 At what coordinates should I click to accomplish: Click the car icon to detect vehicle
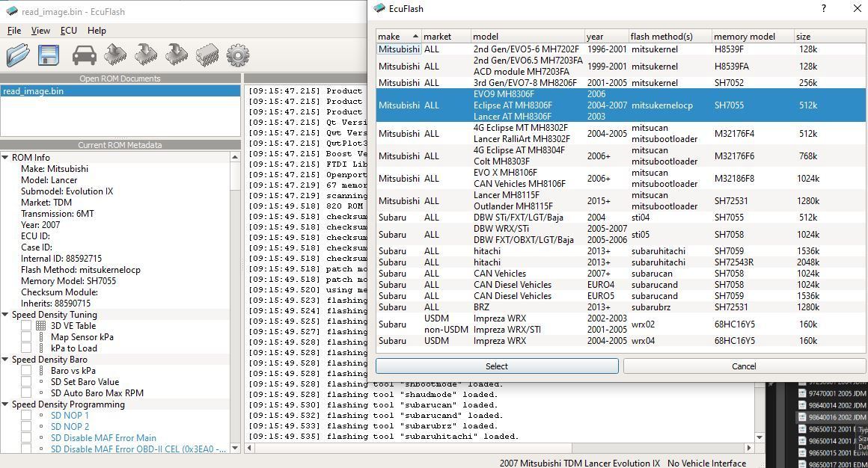84,55
